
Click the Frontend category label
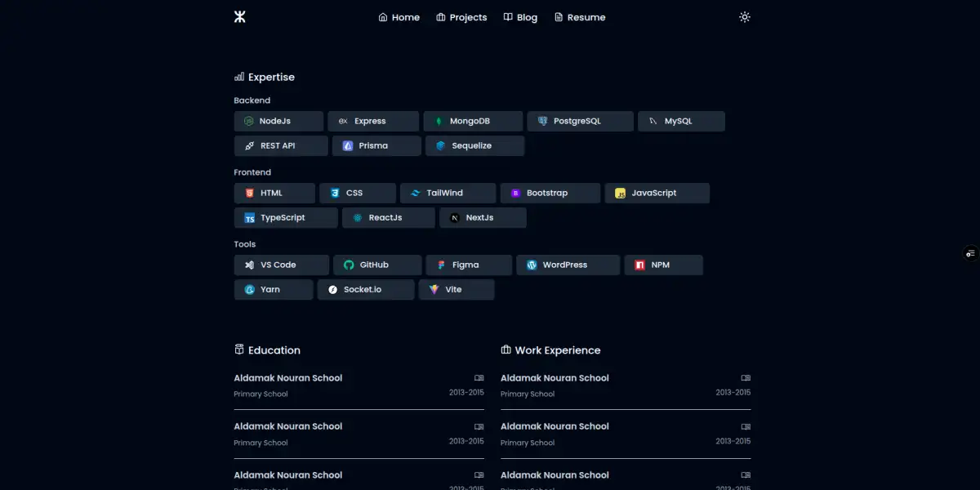click(252, 172)
